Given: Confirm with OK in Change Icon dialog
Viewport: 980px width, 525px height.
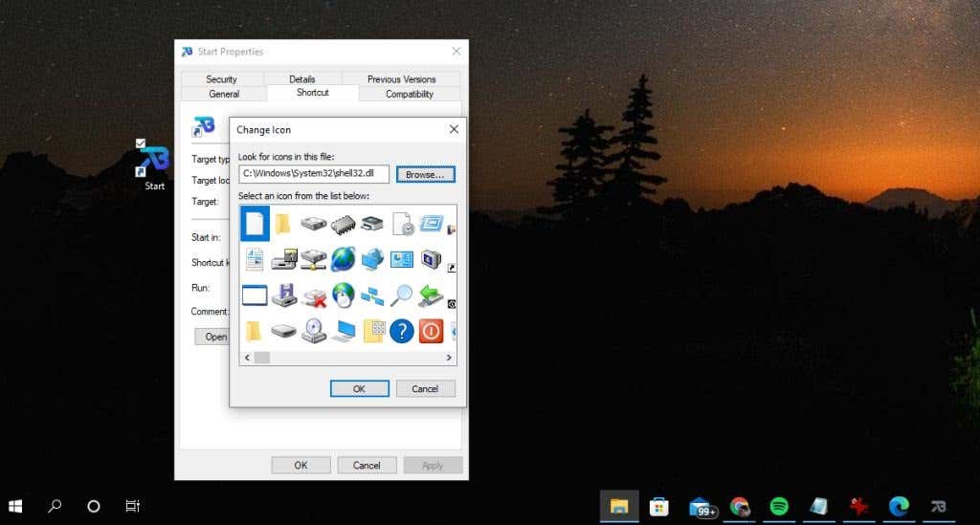Looking at the screenshot, I should (360, 388).
